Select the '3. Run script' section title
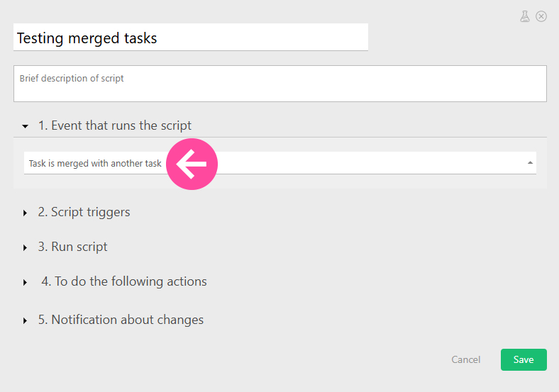 coord(73,247)
